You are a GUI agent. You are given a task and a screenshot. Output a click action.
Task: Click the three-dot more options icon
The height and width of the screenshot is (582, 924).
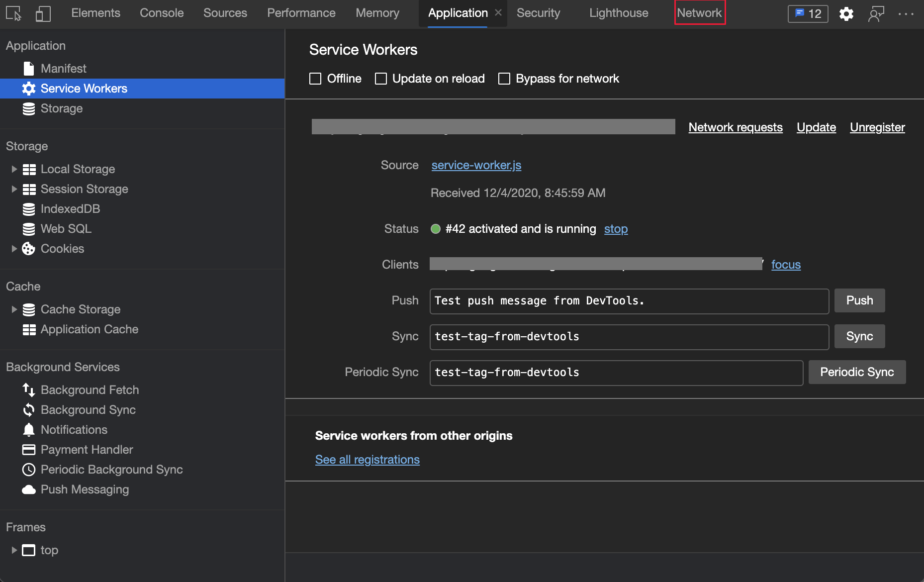906,14
